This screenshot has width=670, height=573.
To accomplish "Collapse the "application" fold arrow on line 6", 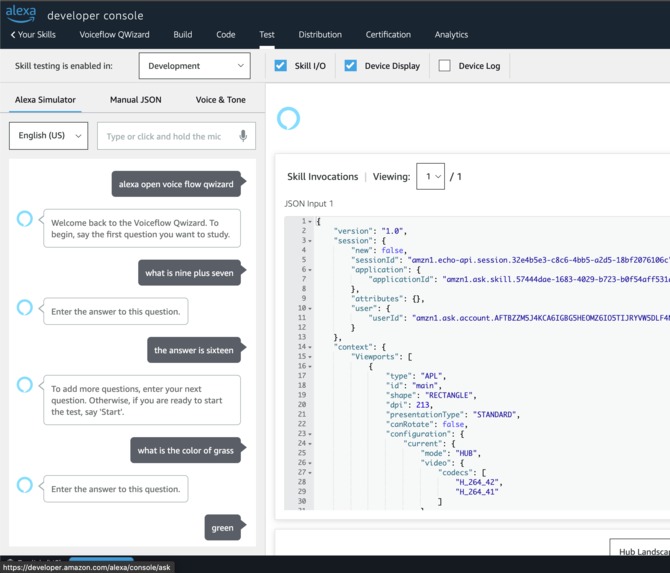I will 310,270.
